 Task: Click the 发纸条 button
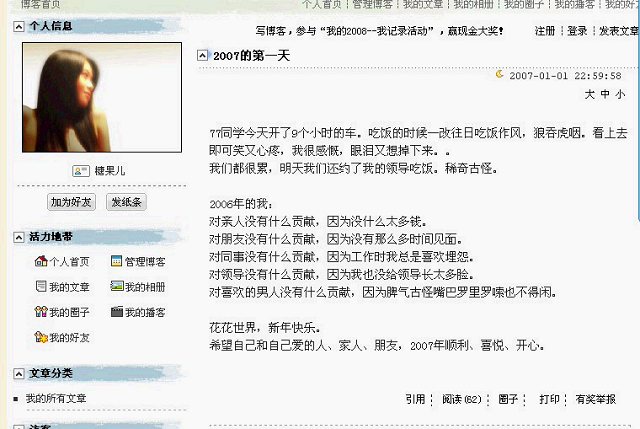tap(127, 202)
